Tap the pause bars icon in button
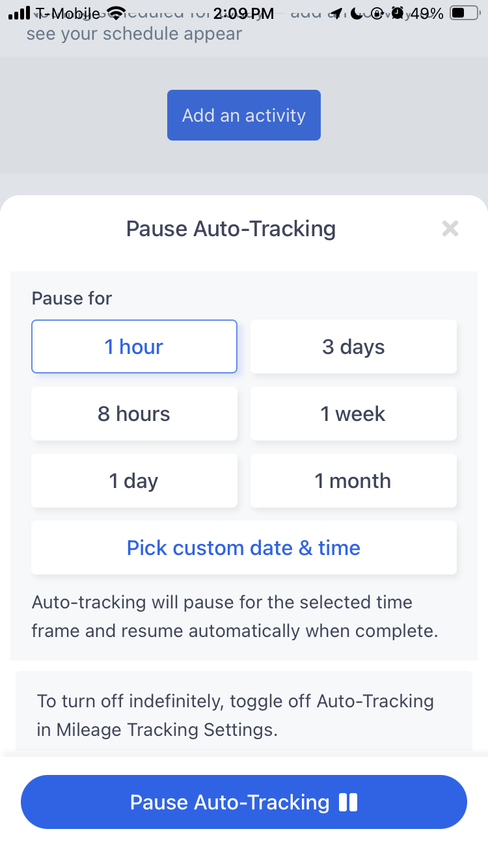Image resolution: width=488 pixels, height=868 pixels. click(x=348, y=802)
